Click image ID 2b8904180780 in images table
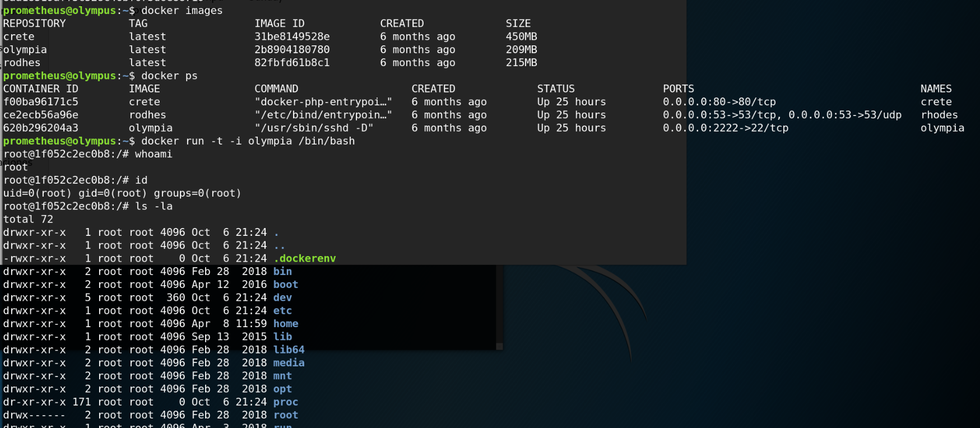The width and height of the screenshot is (980, 428). tap(292, 49)
